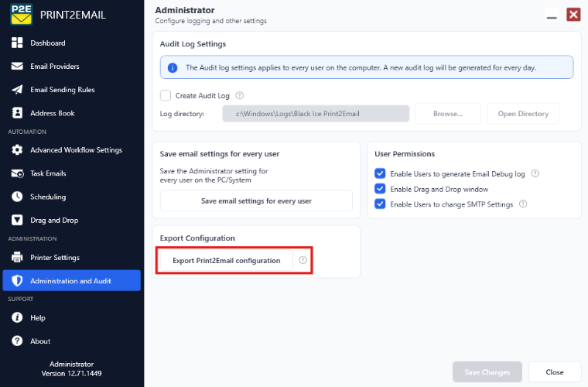Viewport: 588px width, 387px height.
Task: Select Drag and Drop menu item
Action: coord(72,220)
